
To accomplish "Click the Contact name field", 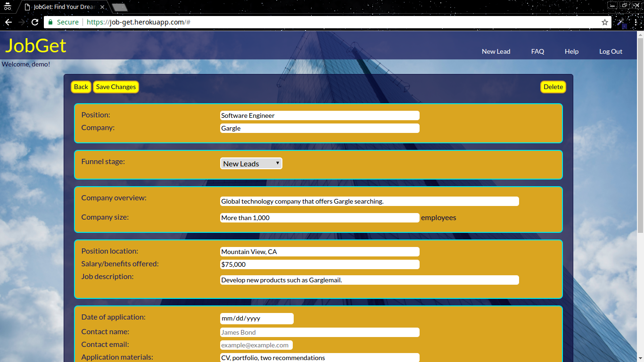I will [x=320, y=332].
